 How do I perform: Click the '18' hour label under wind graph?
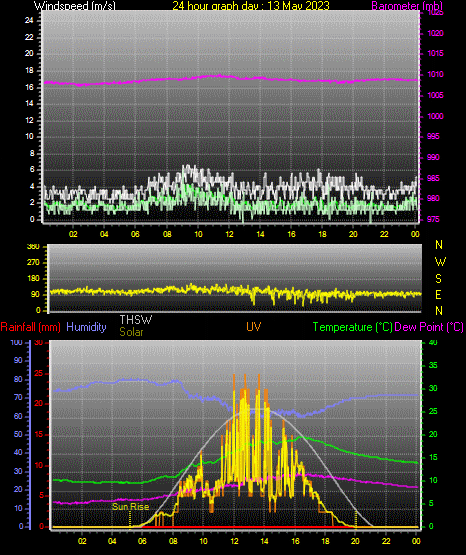point(322,234)
